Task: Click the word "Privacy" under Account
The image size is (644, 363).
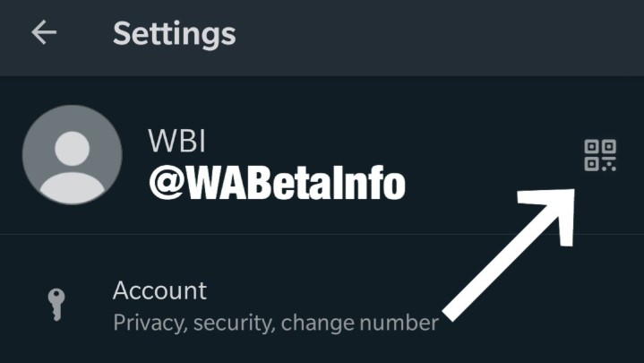Action: coord(150,323)
